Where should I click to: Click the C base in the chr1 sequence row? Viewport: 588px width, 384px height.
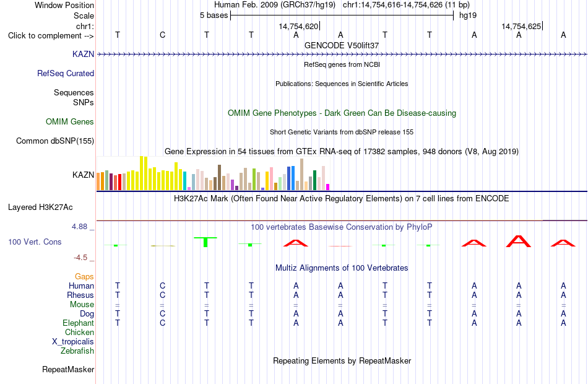pyautogui.click(x=162, y=35)
